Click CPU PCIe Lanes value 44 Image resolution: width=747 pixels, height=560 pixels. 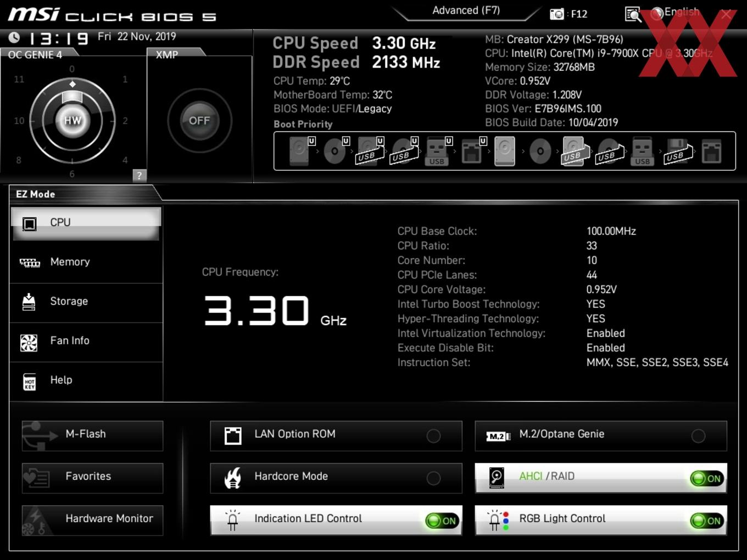point(592,275)
